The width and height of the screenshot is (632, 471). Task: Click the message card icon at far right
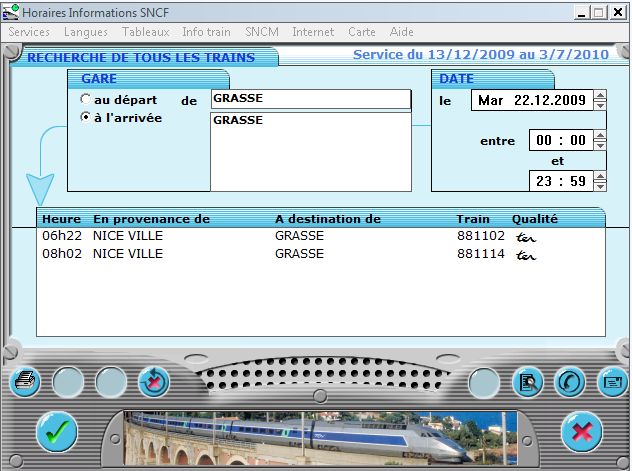[610, 381]
